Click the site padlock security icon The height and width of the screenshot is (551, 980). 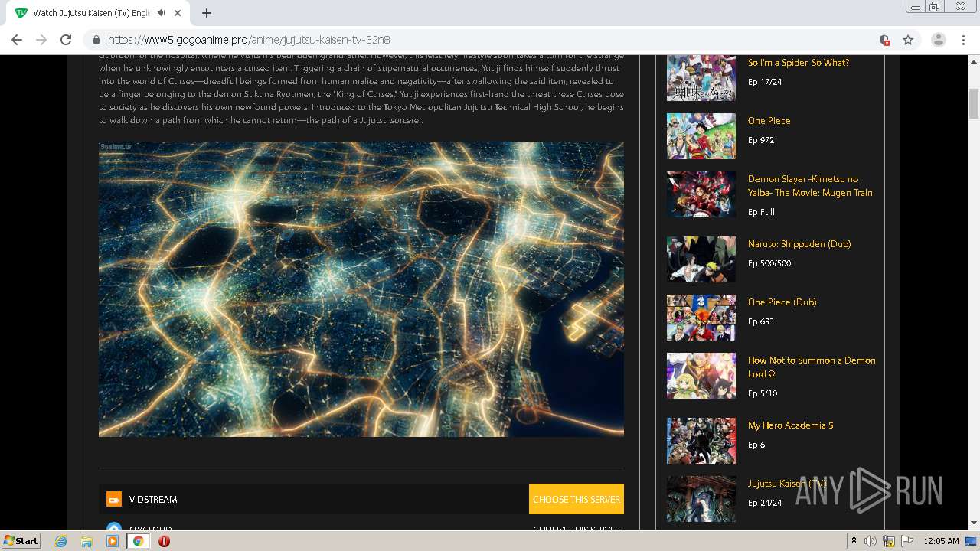click(96, 40)
